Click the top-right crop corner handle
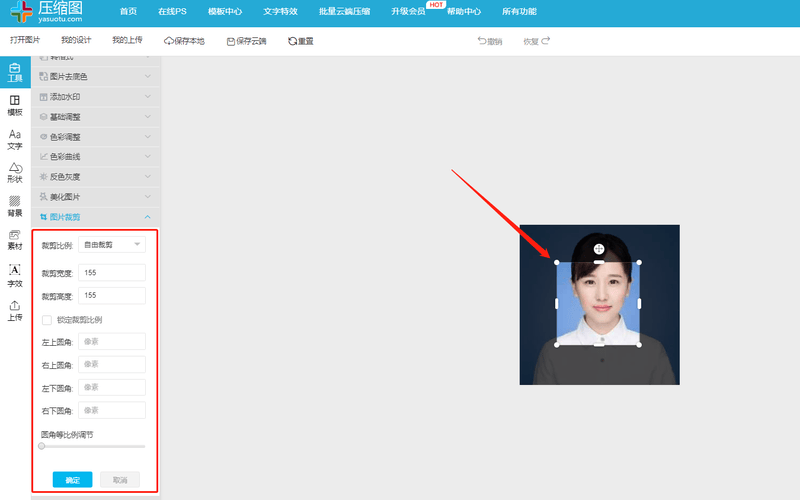 (639, 262)
